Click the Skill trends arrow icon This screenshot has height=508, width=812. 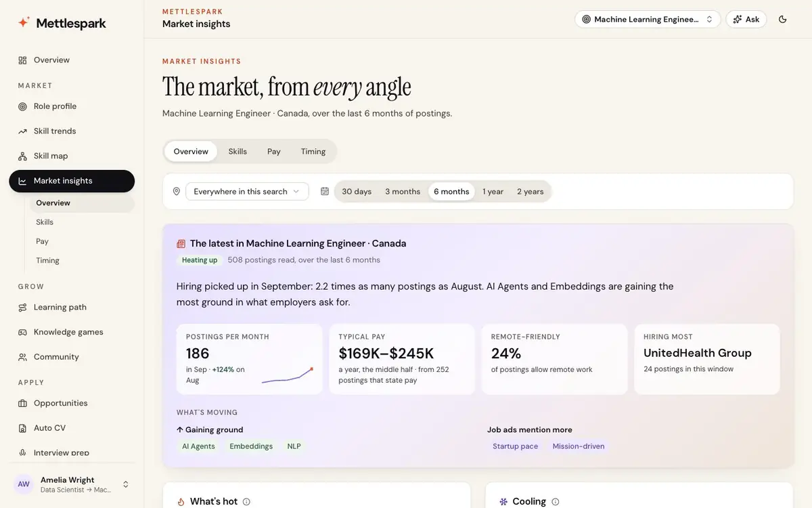(x=22, y=131)
